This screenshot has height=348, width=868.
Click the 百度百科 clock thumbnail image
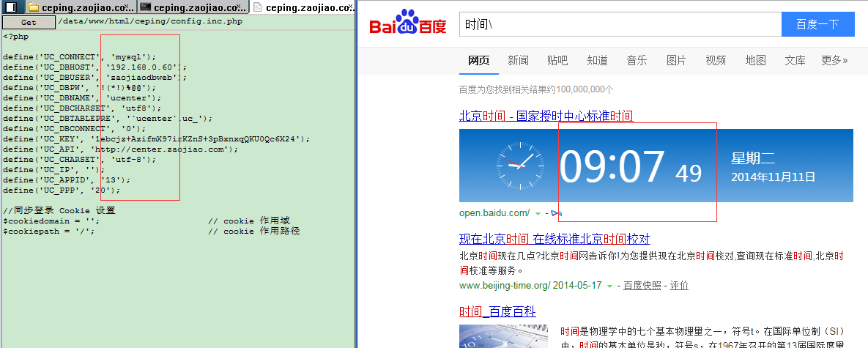[x=505, y=336]
